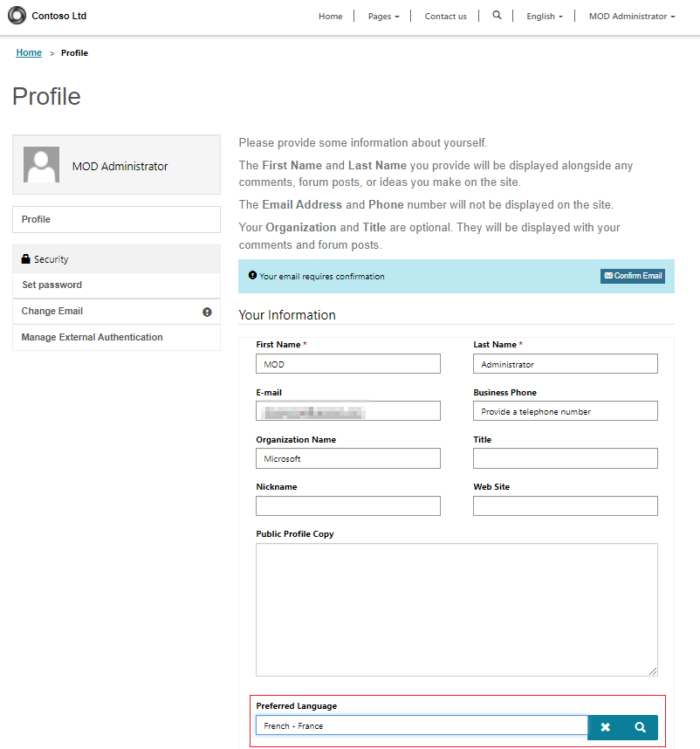This screenshot has height=749, width=700.
Task: Click the Security lock icon
Action: tap(26, 259)
